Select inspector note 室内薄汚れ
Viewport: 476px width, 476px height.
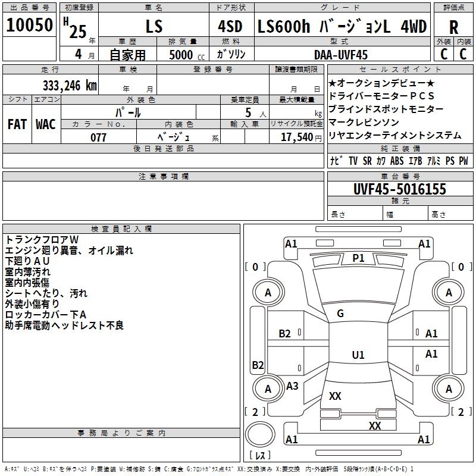coord(27,272)
